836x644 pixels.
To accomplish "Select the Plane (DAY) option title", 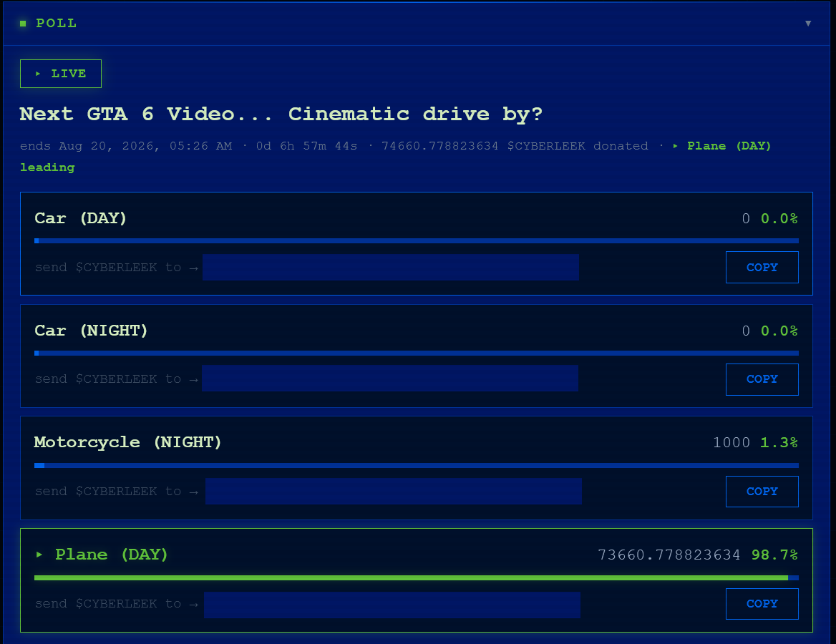I will tap(112, 555).
